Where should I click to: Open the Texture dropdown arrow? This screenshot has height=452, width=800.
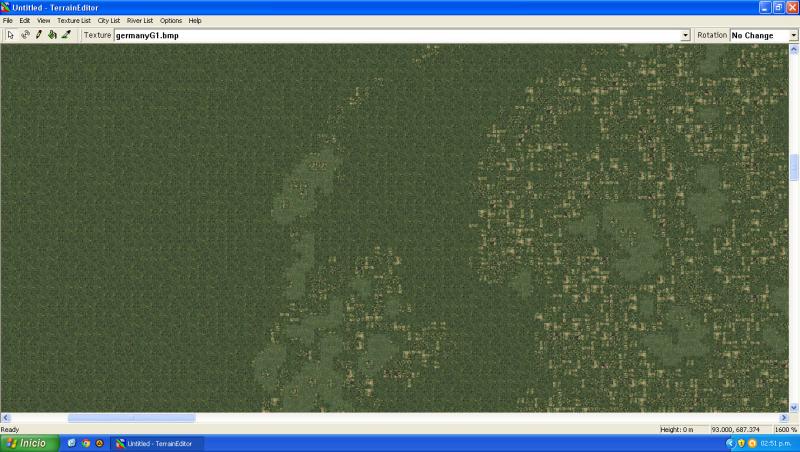point(685,35)
